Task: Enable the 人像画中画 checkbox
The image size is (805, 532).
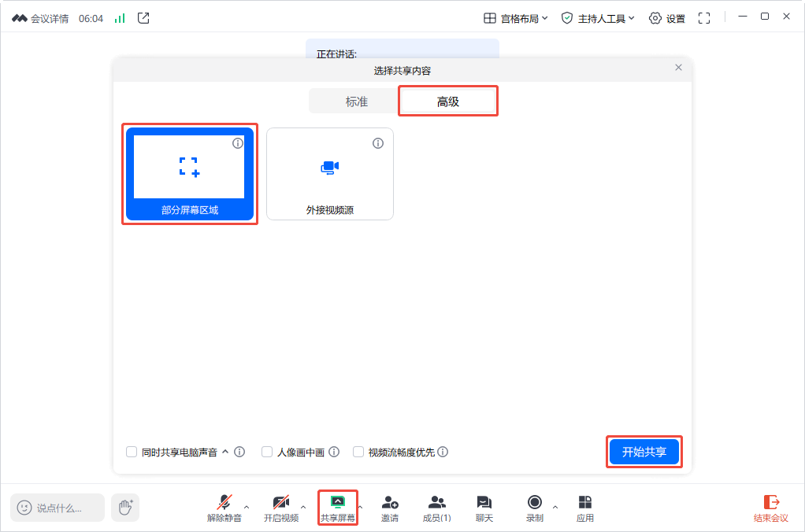Action: [x=266, y=452]
